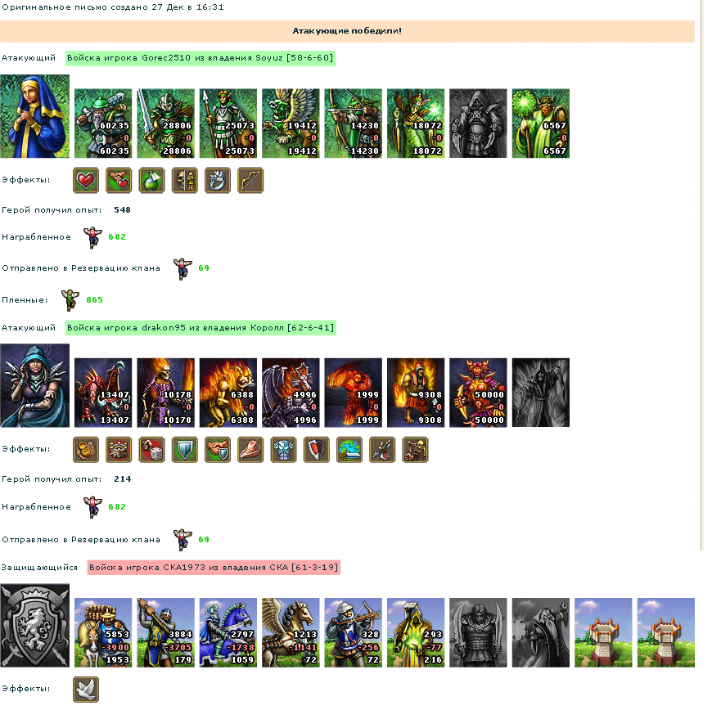Select the gold coins effect icon
This screenshot has width=712, height=728.
click(x=86, y=450)
